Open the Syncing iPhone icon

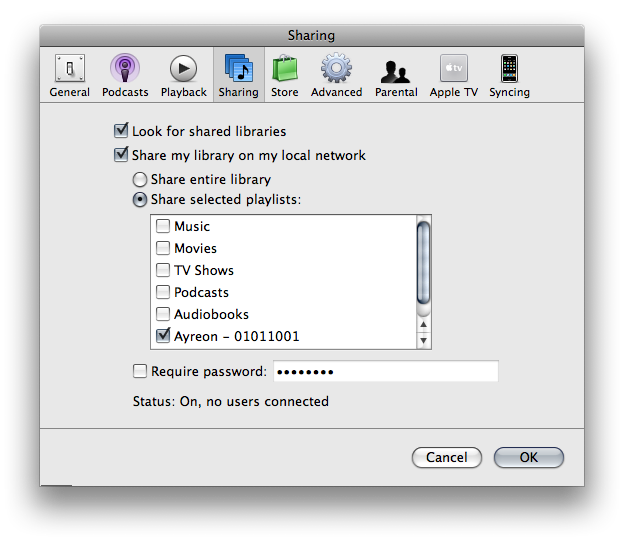pos(509,68)
